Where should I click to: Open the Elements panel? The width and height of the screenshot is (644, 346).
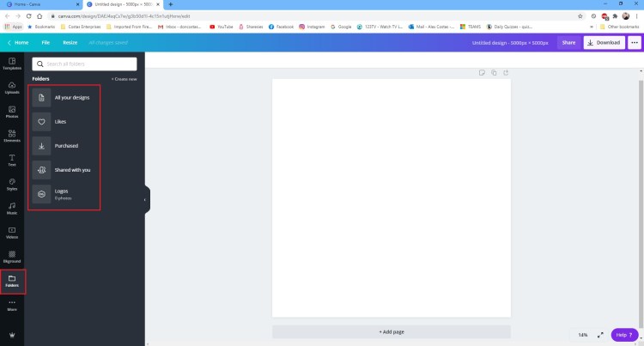click(12, 135)
